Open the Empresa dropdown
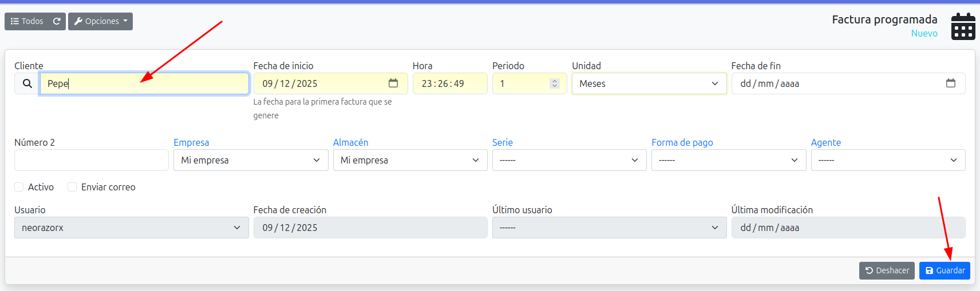This screenshot has width=980, height=291. [x=251, y=160]
